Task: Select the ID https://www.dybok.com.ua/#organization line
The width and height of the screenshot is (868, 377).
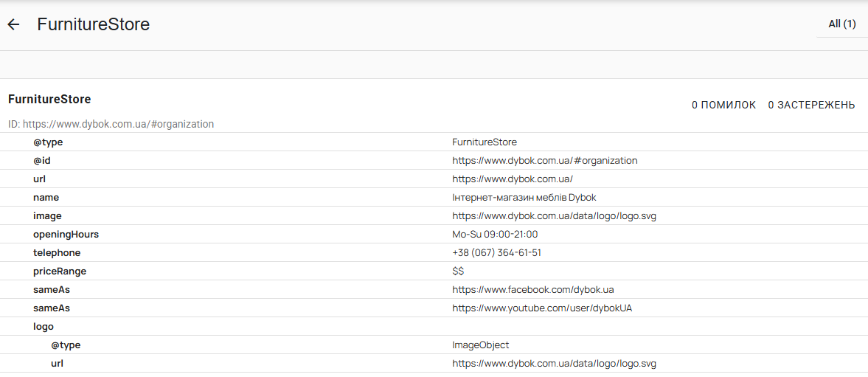Action: [111, 124]
